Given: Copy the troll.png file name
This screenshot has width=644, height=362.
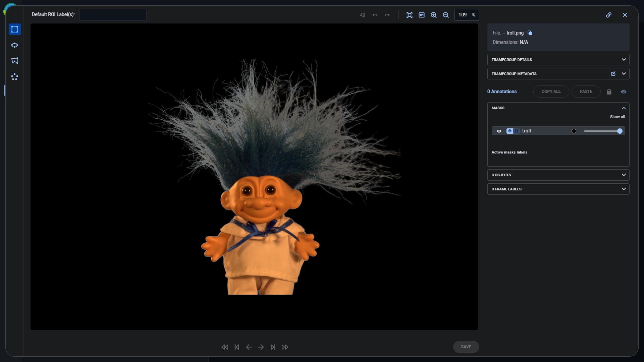Looking at the screenshot, I should (x=530, y=33).
